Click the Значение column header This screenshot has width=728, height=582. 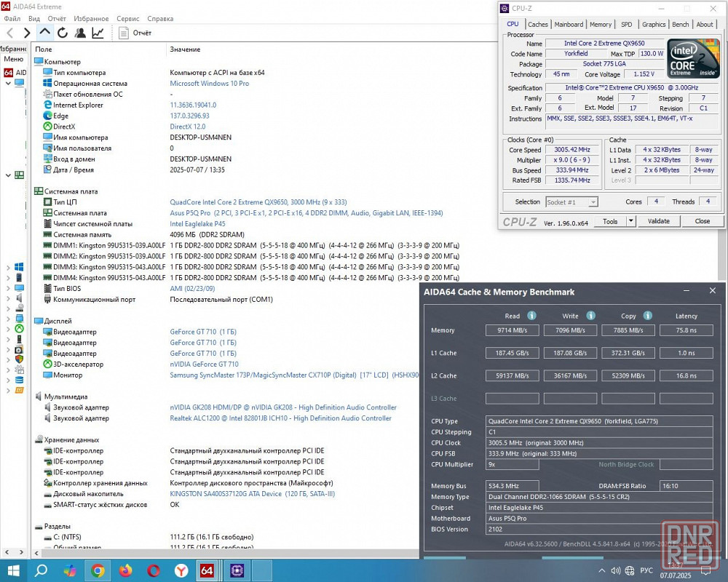(x=185, y=49)
